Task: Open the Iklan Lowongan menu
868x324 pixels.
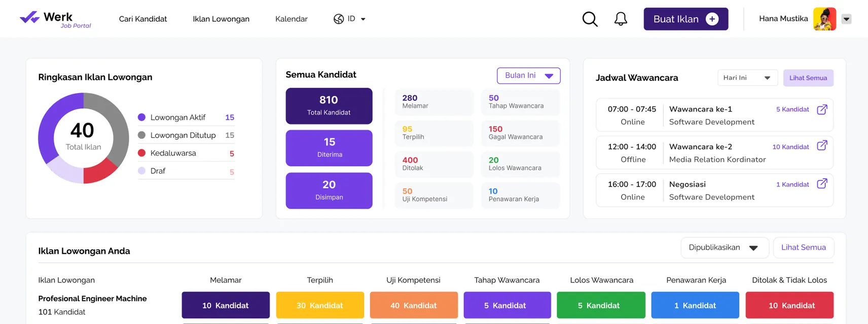Action: 221,19
